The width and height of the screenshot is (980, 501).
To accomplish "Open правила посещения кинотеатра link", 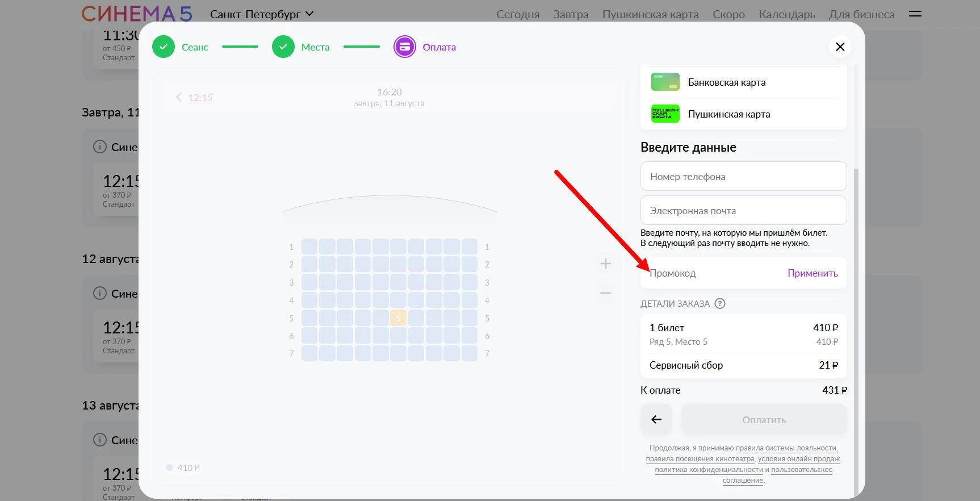I will (x=700, y=459).
